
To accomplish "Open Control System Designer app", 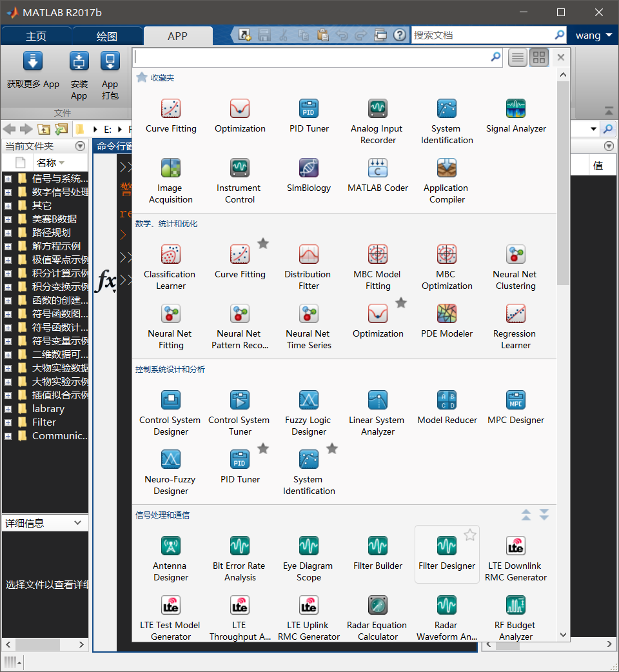I will click(x=171, y=413).
